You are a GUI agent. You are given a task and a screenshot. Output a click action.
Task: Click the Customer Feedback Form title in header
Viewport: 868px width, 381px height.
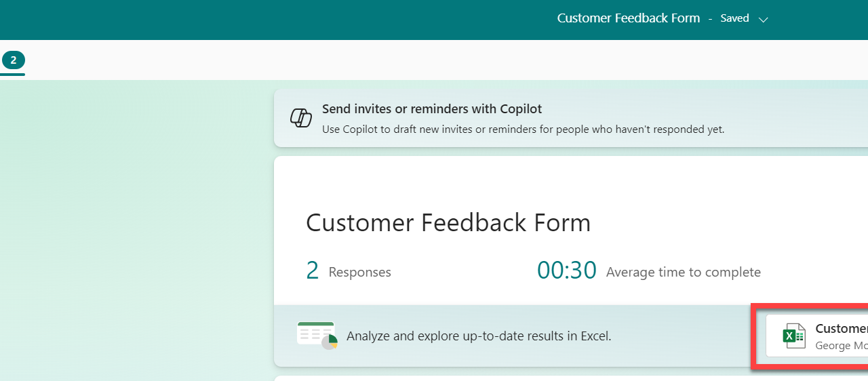tap(628, 18)
